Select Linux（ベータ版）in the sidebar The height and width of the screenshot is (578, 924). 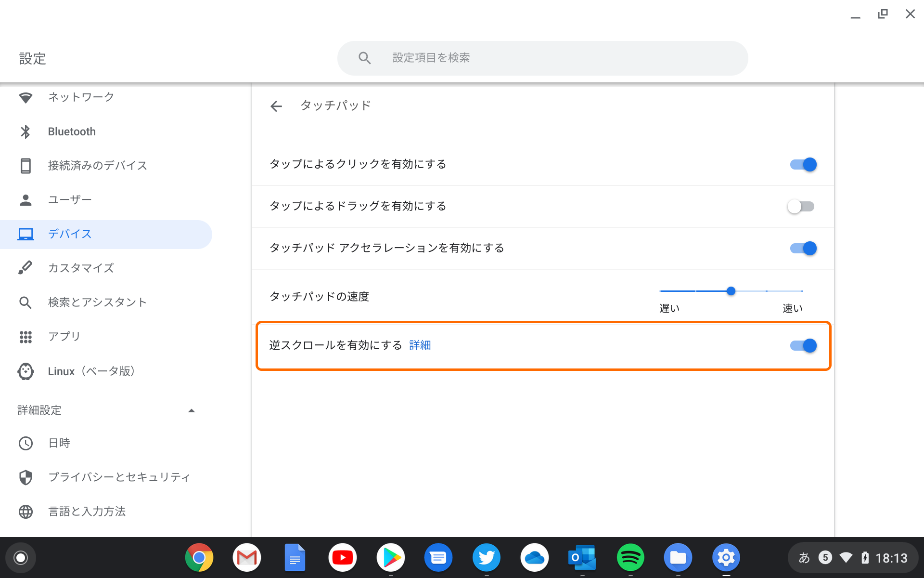(x=91, y=371)
